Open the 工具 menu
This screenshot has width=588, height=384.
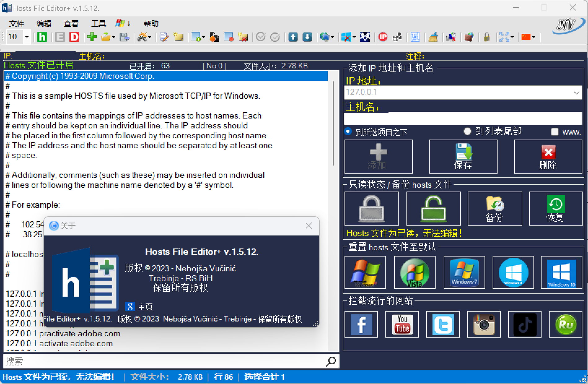click(x=99, y=24)
